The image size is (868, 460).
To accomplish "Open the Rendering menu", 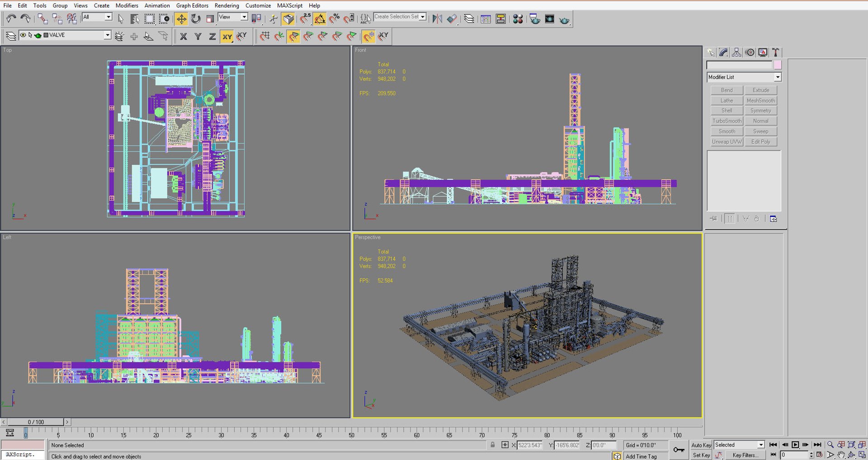I will click(226, 5).
